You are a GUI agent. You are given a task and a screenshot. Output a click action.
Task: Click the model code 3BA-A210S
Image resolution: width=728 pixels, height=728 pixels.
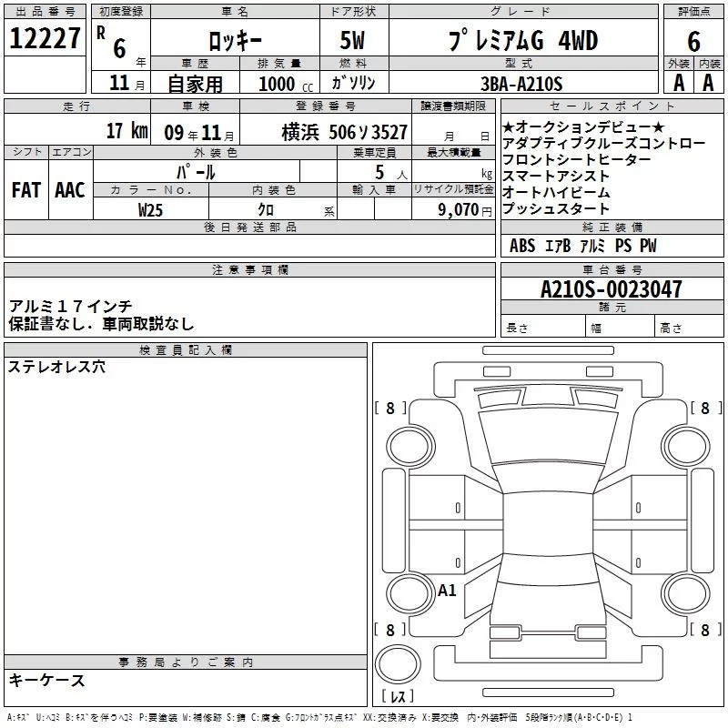coord(521,84)
